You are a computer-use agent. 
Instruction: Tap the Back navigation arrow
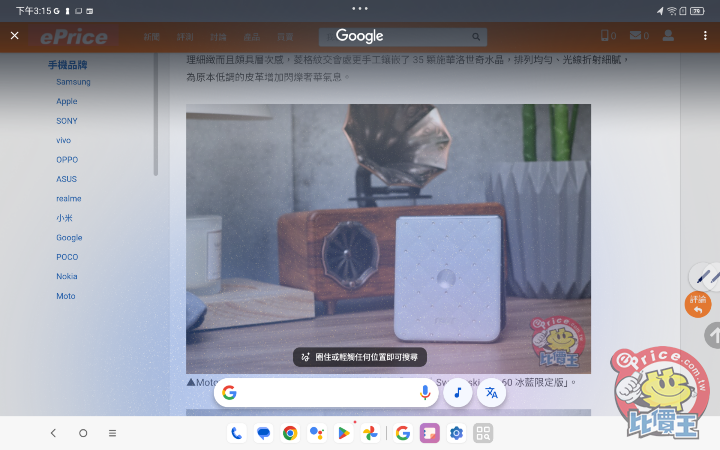(53, 433)
